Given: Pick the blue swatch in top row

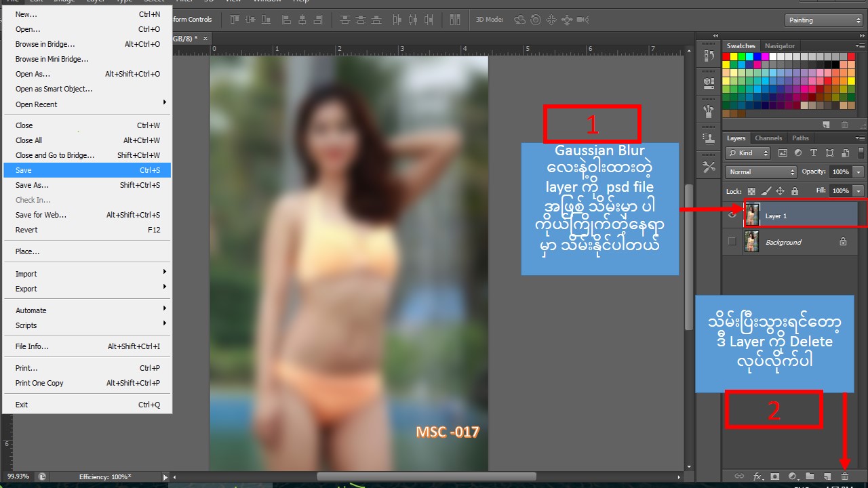Looking at the screenshot, I should pyautogui.click(x=757, y=56).
